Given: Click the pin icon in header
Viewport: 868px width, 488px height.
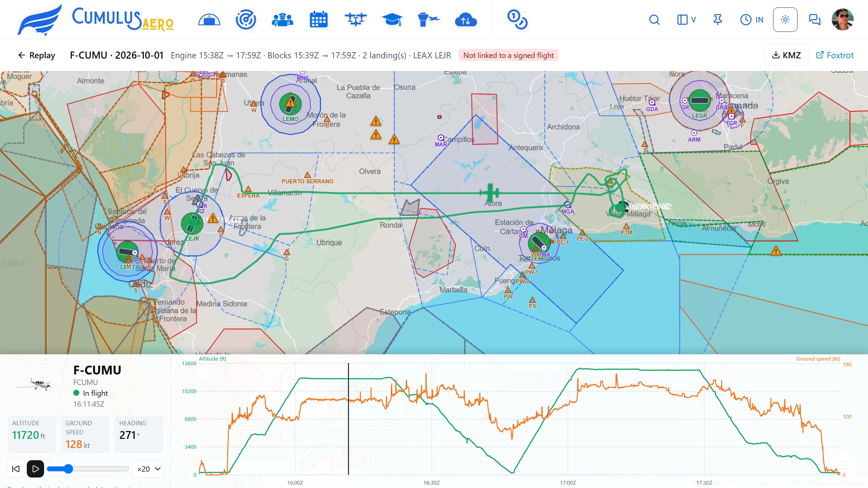Looking at the screenshot, I should click(717, 20).
